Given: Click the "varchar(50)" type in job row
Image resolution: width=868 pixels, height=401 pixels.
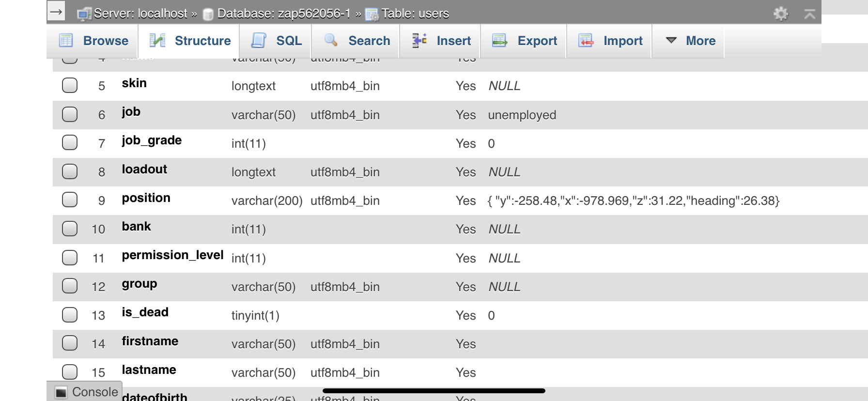Looking at the screenshot, I should coord(263,115).
